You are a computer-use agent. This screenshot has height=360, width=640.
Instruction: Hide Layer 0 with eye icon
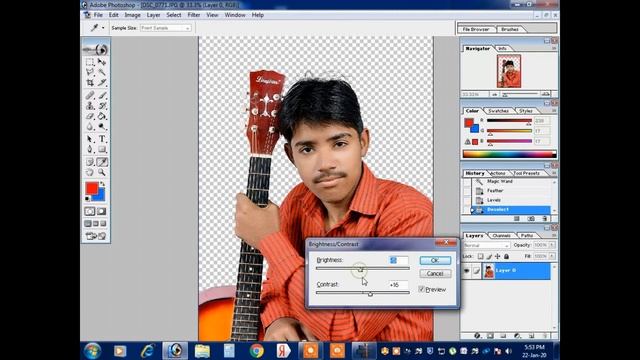click(x=467, y=271)
